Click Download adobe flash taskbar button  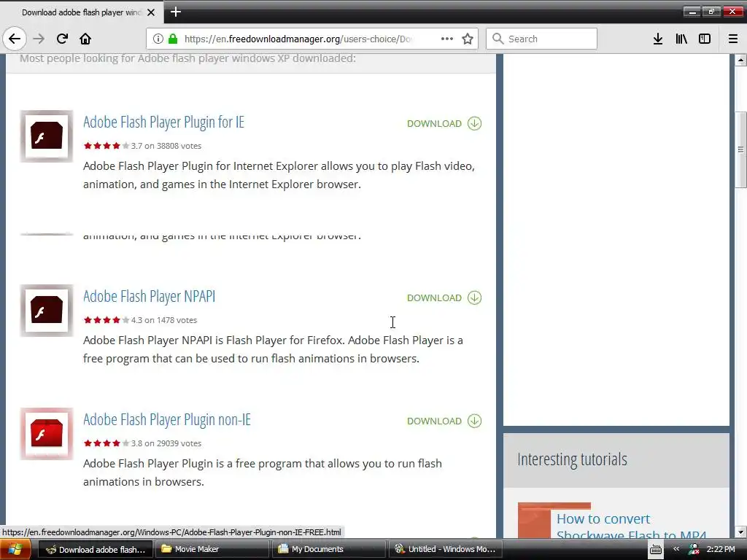tap(96, 549)
